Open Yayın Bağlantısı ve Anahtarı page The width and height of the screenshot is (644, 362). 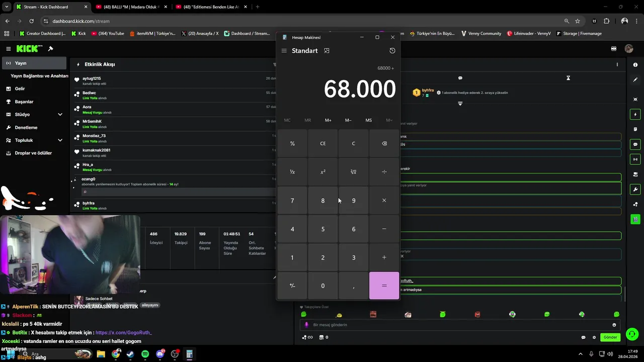[x=39, y=76]
